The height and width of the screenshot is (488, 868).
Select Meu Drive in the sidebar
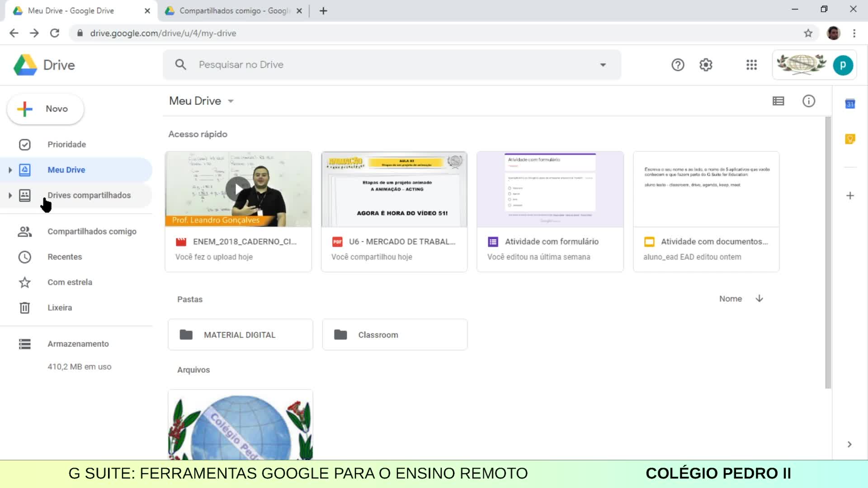[x=66, y=170]
